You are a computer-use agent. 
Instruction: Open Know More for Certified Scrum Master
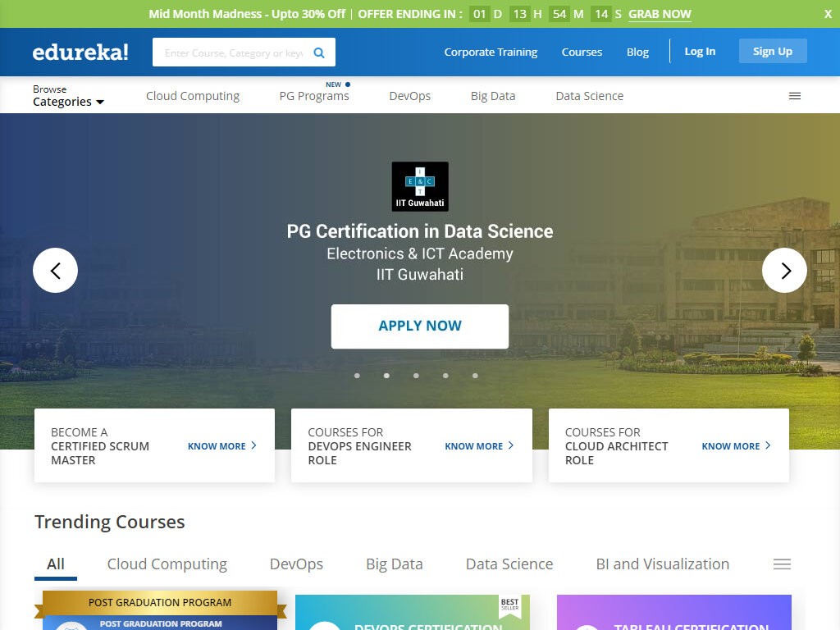coord(221,445)
